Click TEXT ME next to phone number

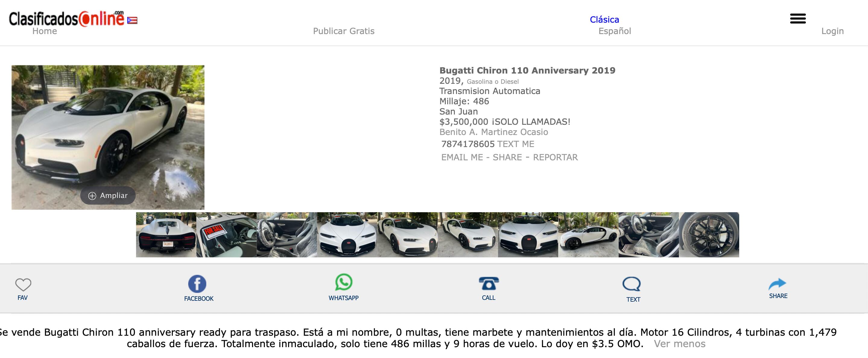pos(515,144)
